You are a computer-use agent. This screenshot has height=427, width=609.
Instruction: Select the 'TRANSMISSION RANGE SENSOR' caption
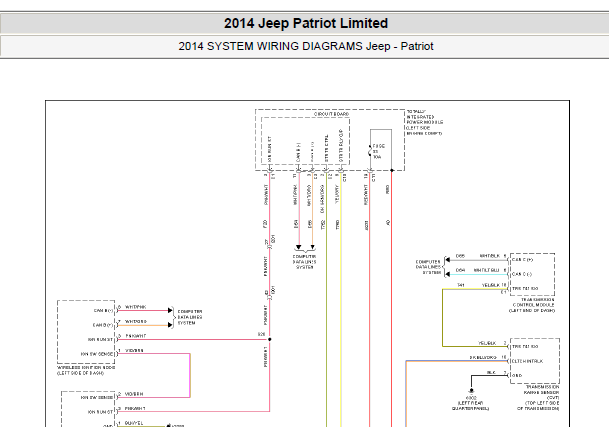tap(538, 397)
